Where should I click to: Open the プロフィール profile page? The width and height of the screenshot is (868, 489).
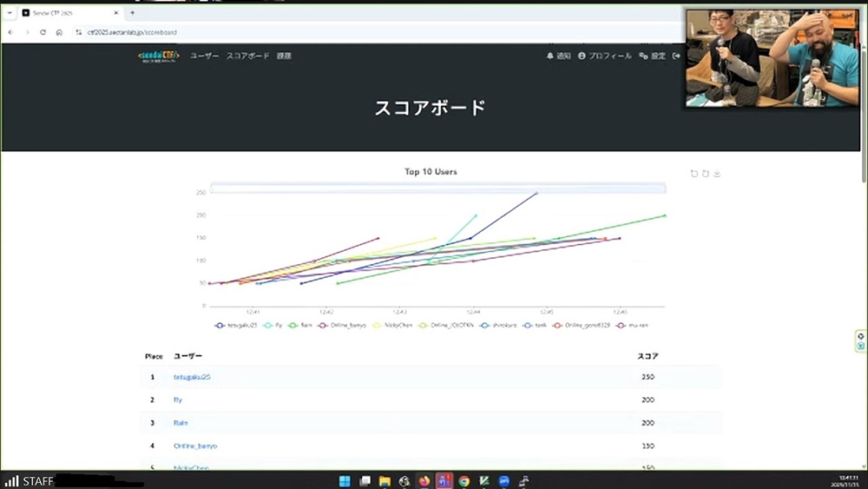(x=605, y=56)
